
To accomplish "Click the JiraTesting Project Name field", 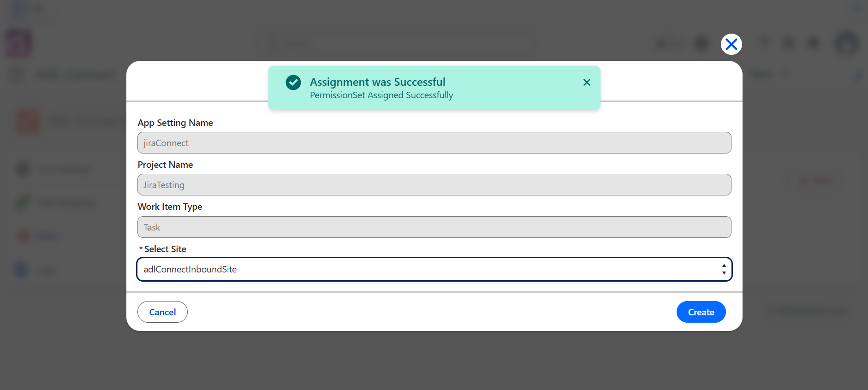I will (x=434, y=185).
